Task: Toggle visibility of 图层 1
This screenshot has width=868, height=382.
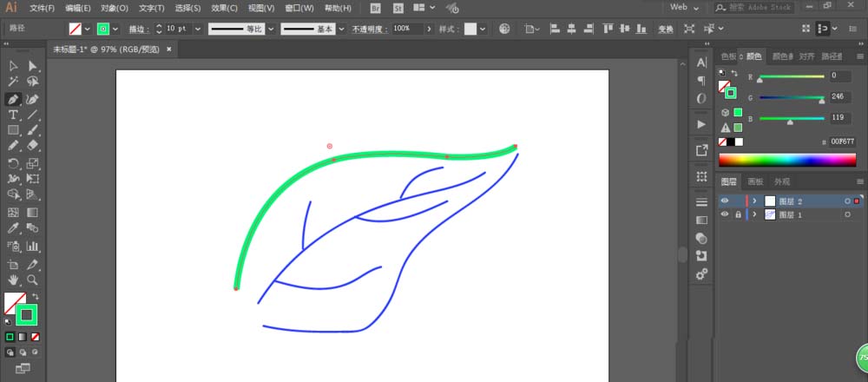Action: coord(725,214)
